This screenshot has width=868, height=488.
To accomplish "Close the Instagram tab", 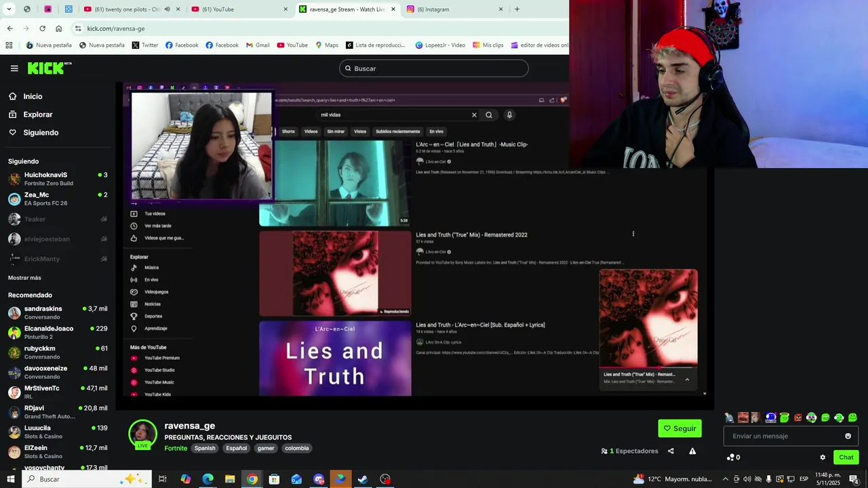I will [500, 9].
